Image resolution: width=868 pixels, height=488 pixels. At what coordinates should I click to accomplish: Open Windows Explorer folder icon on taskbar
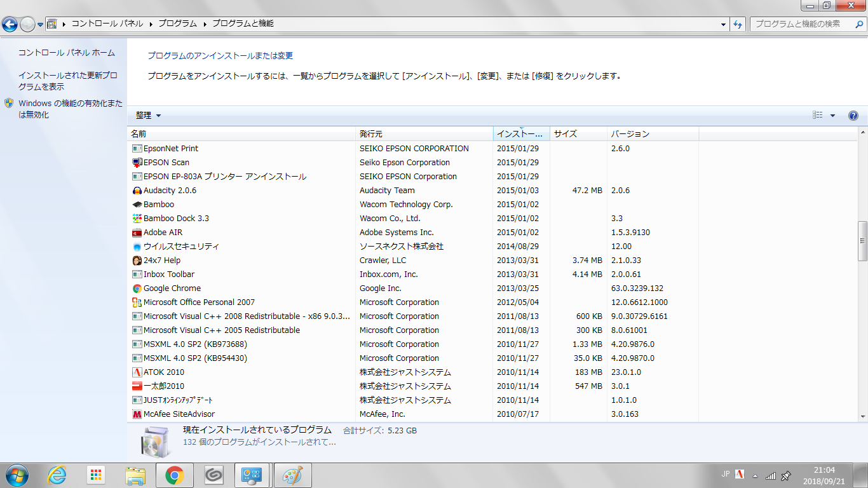(135, 475)
